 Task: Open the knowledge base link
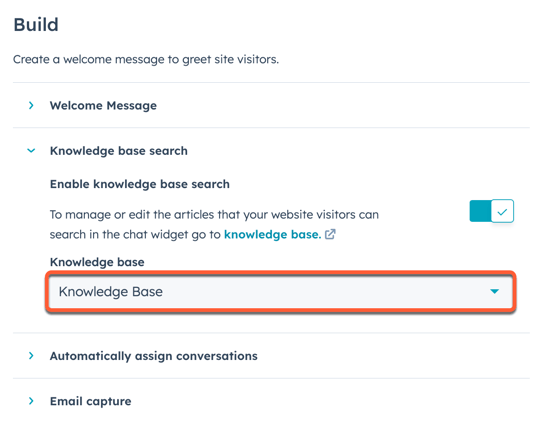273,234
